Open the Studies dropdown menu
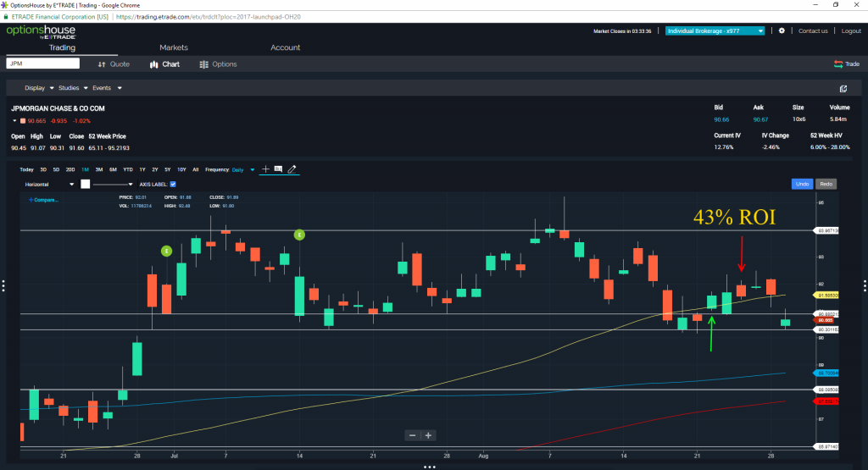 [73, 88]
